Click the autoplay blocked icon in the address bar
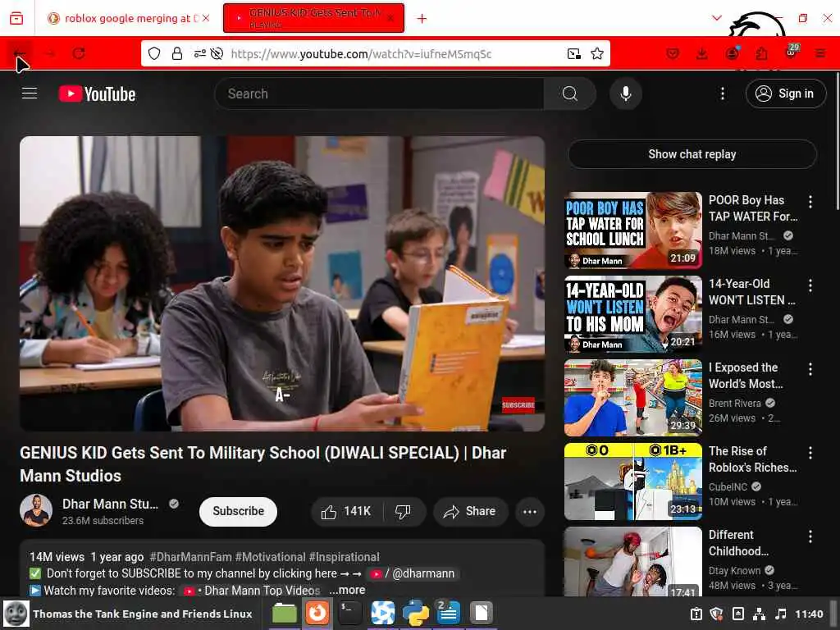The width and height of the screenshot is (840, 630). tap(217, 53)
